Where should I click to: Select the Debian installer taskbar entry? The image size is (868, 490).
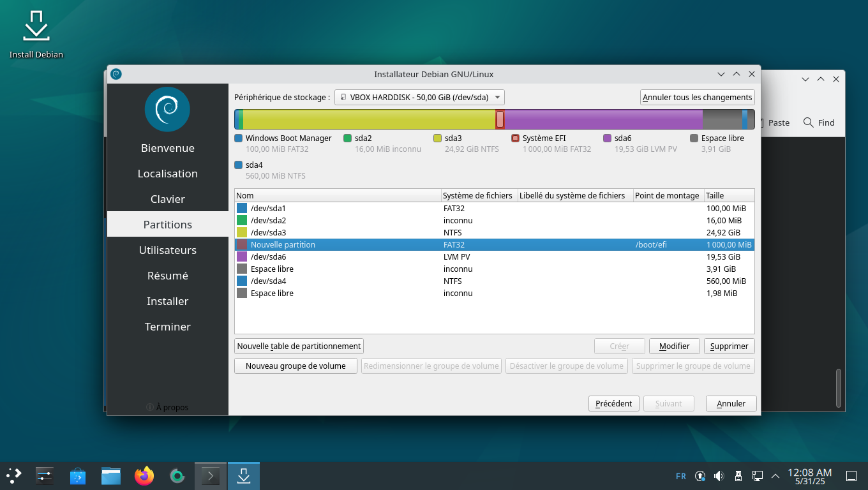pyautogui.click(x=244, y=475)
